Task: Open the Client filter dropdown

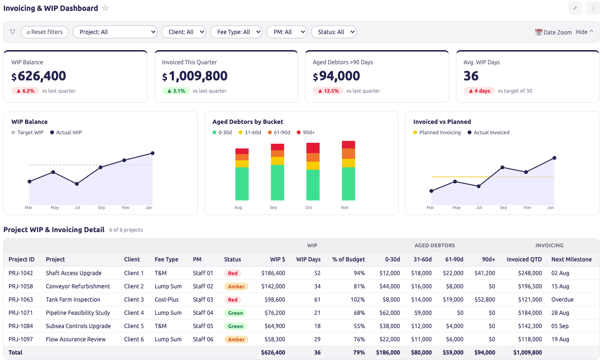Action: [184, 32]
